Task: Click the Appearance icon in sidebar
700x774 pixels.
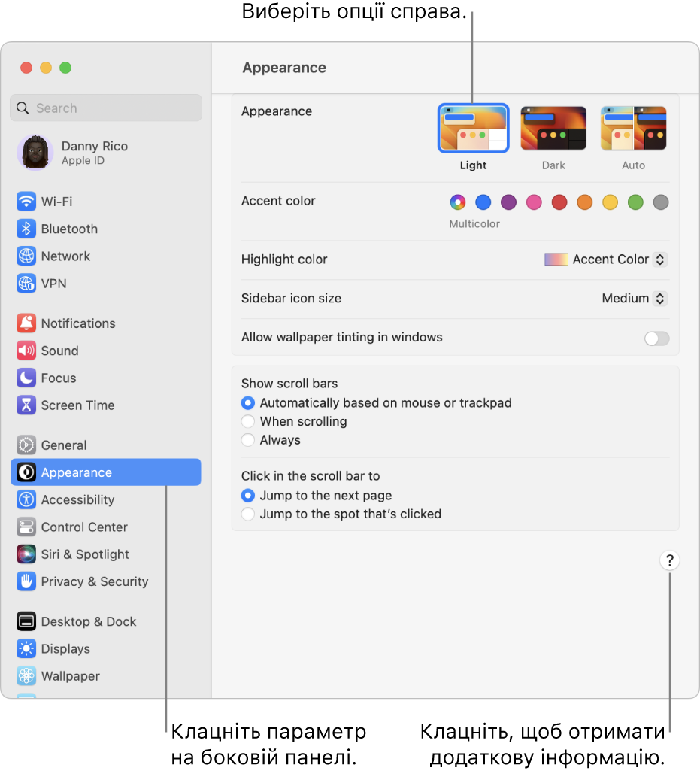Action: 26,472
